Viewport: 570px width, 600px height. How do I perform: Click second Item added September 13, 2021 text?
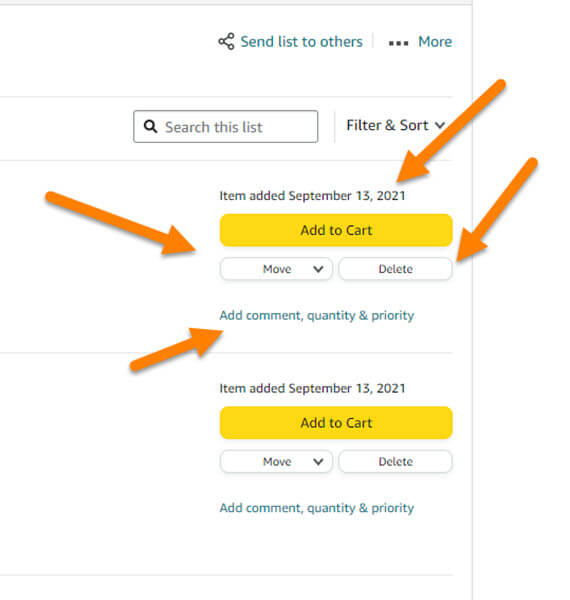pos(312,388)
